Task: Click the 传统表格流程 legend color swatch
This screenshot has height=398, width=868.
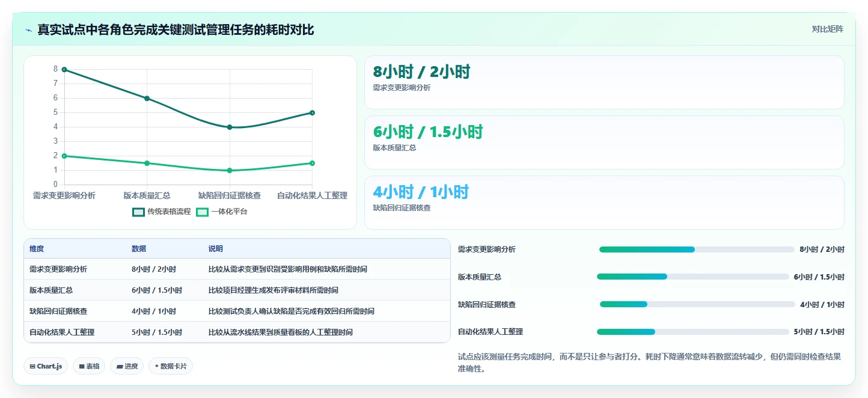Action: (x=139, y=212)
